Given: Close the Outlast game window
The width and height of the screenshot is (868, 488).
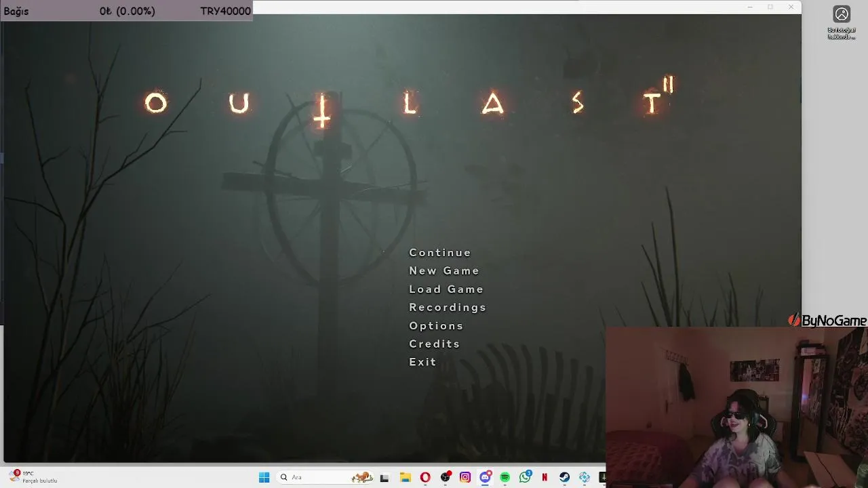Looking at the screenshot, I should [791, 7].
